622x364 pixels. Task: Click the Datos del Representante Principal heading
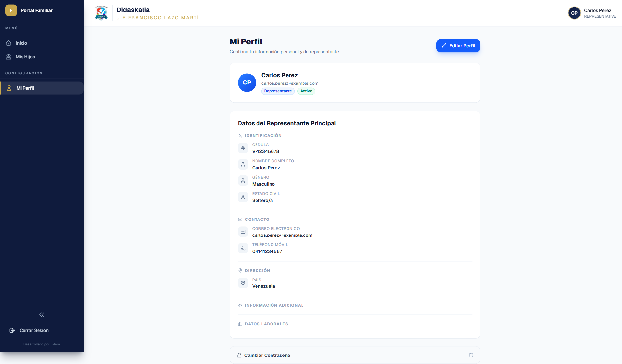[x=287, y=123]
